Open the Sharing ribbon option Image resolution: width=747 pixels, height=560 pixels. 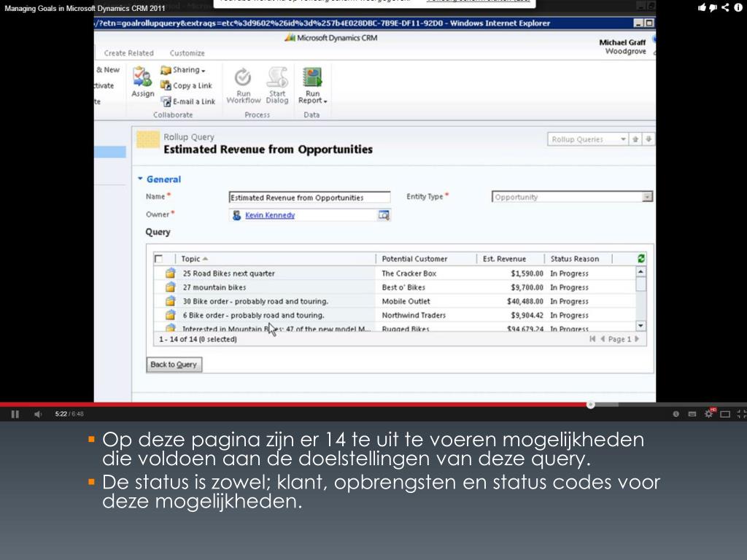click(183, 70)
